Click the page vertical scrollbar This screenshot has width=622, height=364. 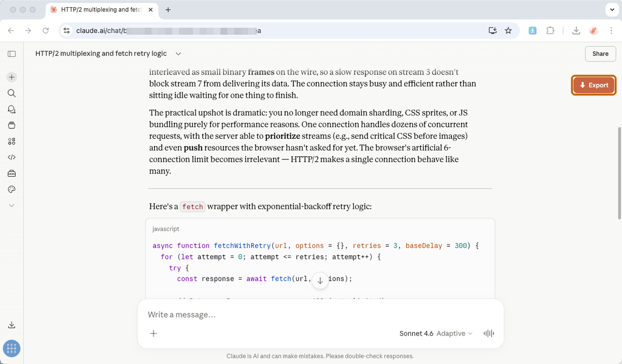[619, 173]
